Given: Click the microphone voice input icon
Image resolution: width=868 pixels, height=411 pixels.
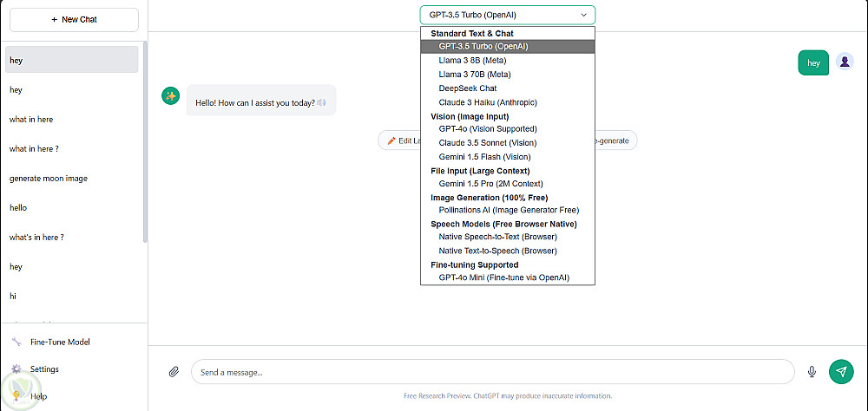Looking at the screenshot, I should click(812, 372).
